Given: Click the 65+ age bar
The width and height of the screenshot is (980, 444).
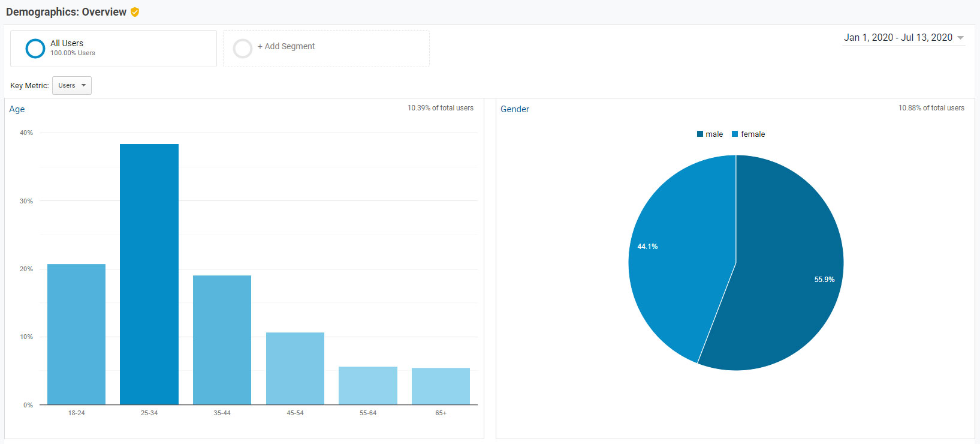Looking at the screenshot, I should [441, 386].
